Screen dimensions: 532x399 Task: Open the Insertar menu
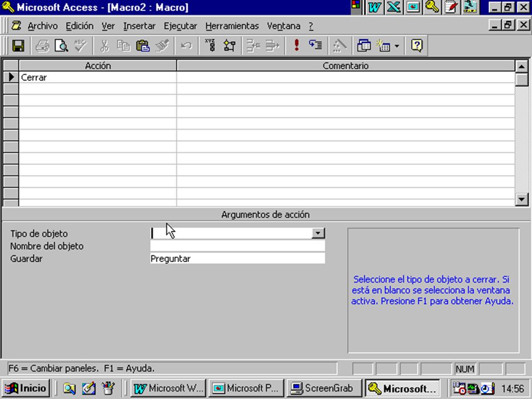click(140, 26)
